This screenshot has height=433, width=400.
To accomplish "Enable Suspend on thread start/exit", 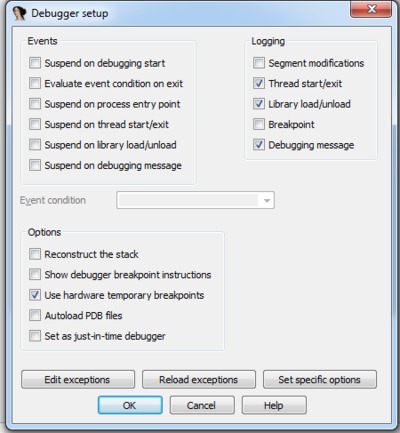I will tap(35, 124).
